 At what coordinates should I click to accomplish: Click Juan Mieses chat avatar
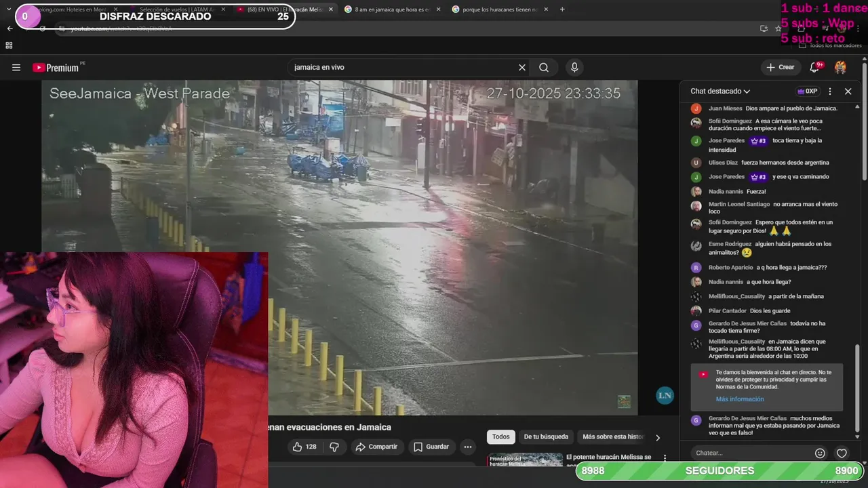[696, 108]
